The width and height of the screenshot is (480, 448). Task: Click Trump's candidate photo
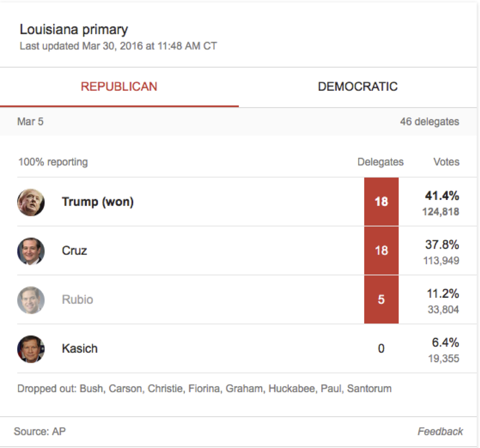31,202
